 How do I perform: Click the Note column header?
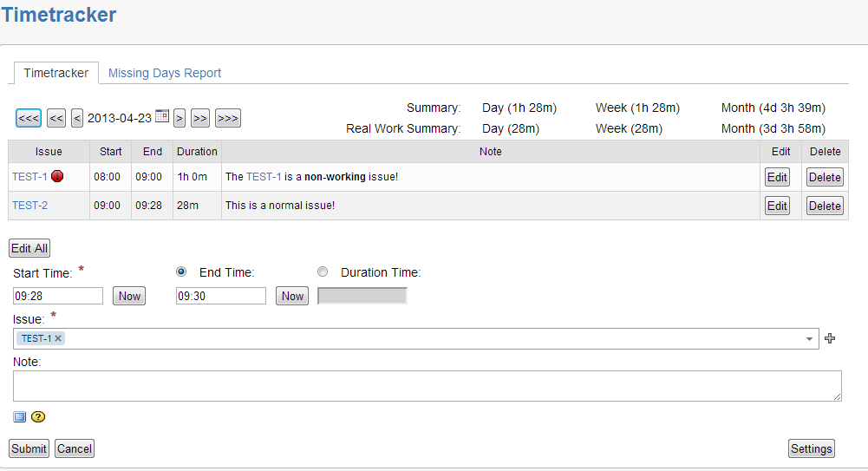(491, 152)
